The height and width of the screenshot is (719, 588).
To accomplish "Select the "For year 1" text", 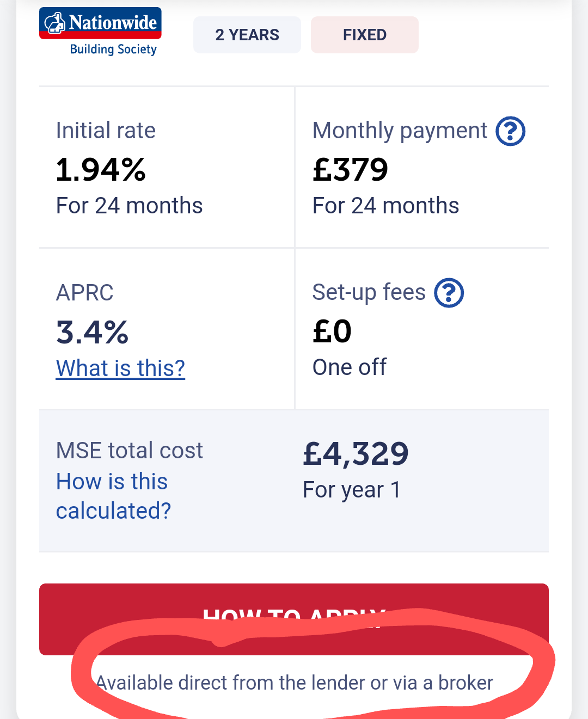I will point(352,490).
